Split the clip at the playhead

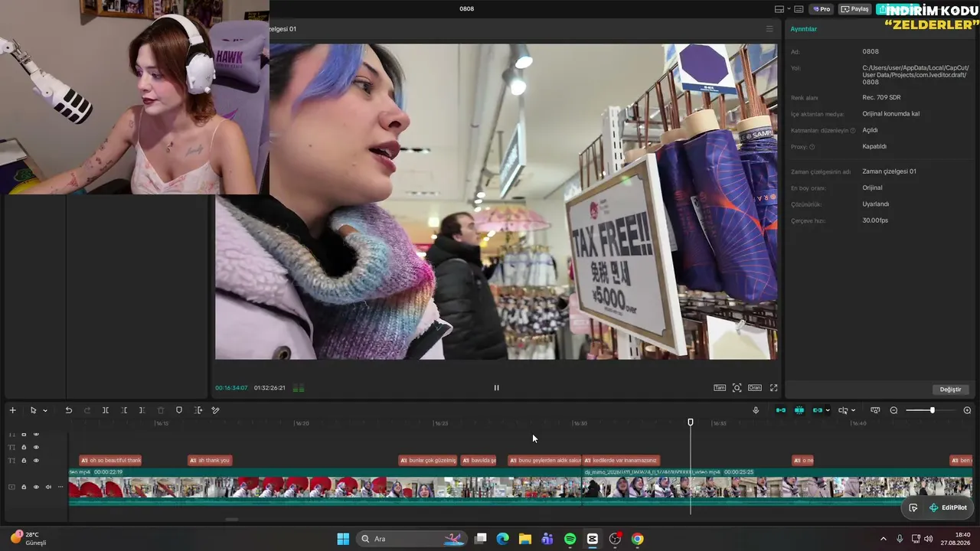click(106, 410)
